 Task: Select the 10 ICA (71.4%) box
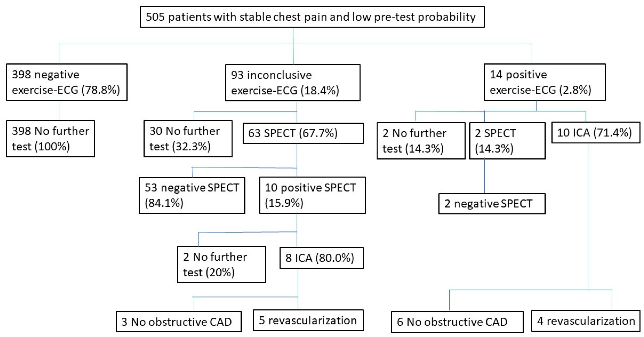point(596,133)
